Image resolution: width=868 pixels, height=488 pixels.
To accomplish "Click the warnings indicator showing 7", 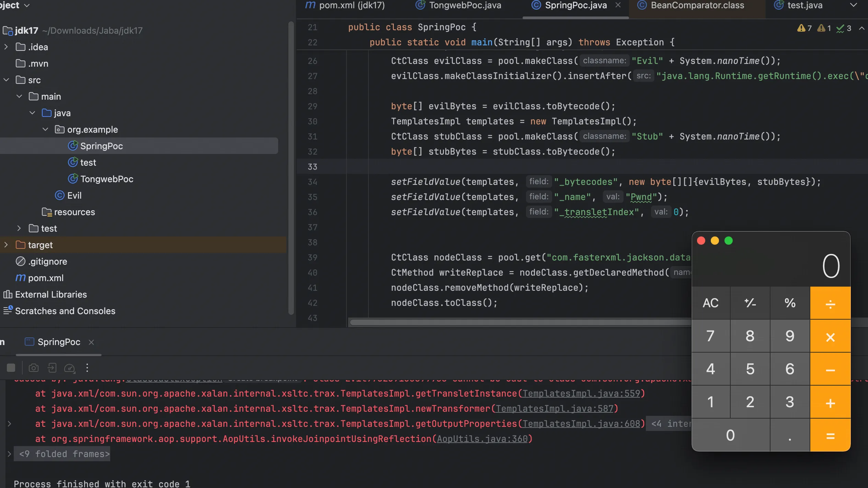I will point(804,28).
